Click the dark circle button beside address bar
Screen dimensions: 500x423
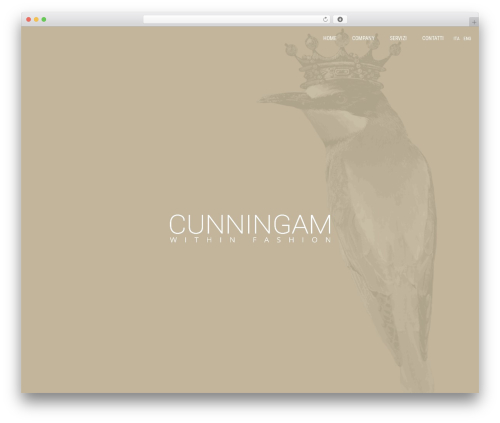(x=340, y=19)
